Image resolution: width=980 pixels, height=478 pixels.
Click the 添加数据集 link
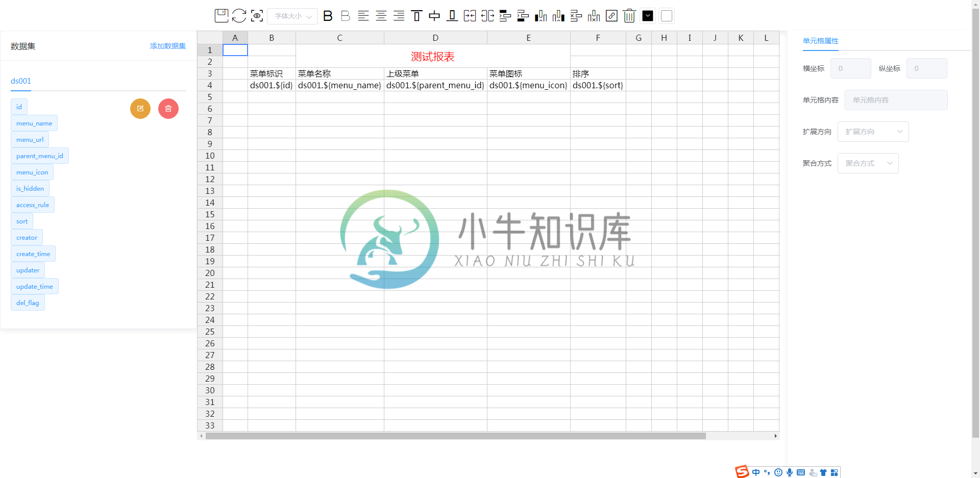(x=168, y=46)
